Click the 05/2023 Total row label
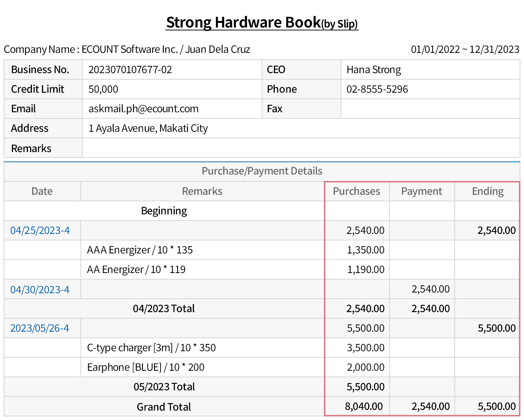The image size is (524, 420). 164,387
